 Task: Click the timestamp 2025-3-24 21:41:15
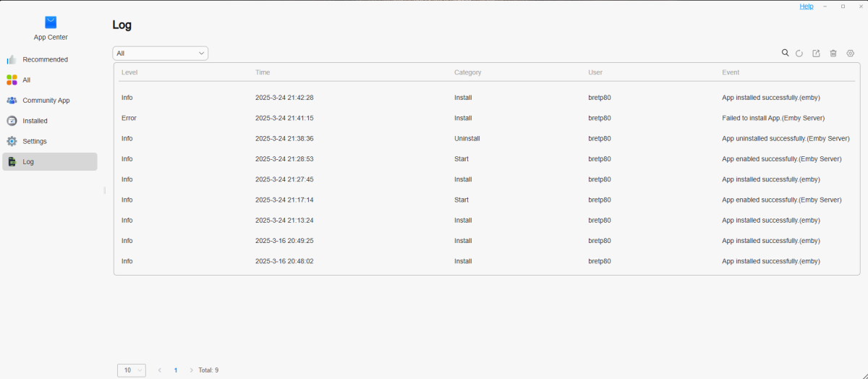tap(284, 118)
